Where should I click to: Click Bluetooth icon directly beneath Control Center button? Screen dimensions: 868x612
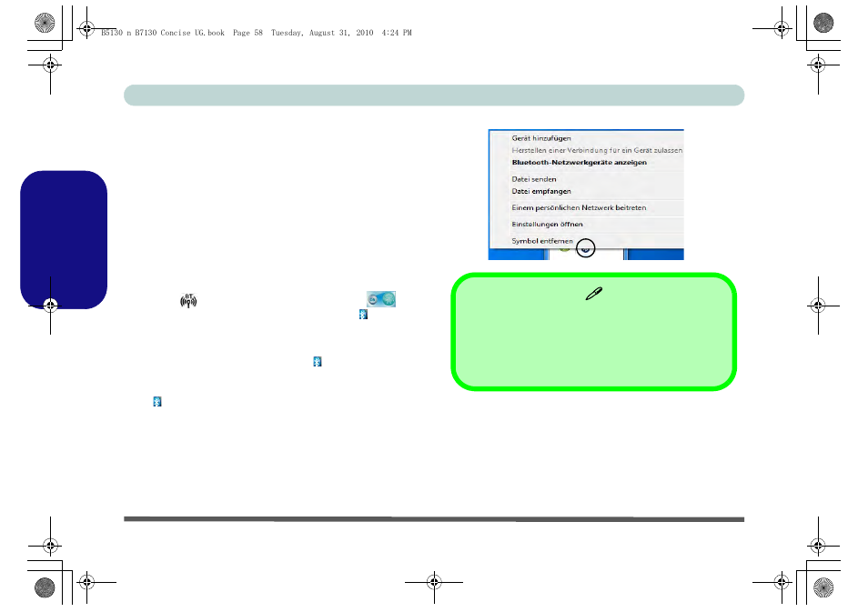(x=363, y=315)
